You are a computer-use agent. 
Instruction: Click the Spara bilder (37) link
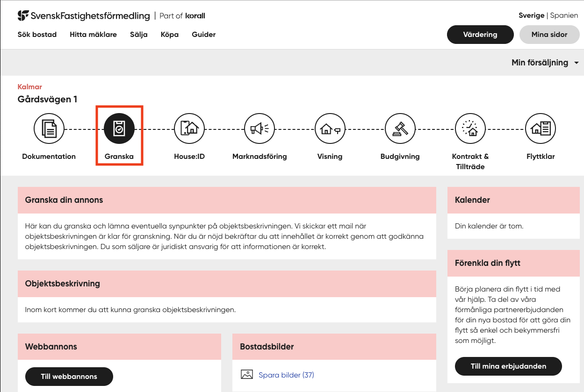pos(286,375)
